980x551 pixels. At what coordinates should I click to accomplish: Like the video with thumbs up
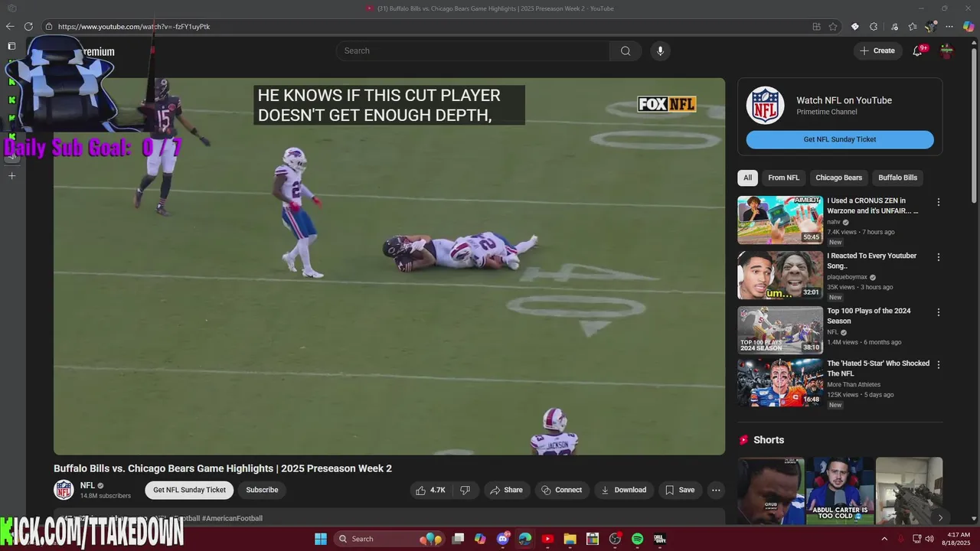coord(430,490)
